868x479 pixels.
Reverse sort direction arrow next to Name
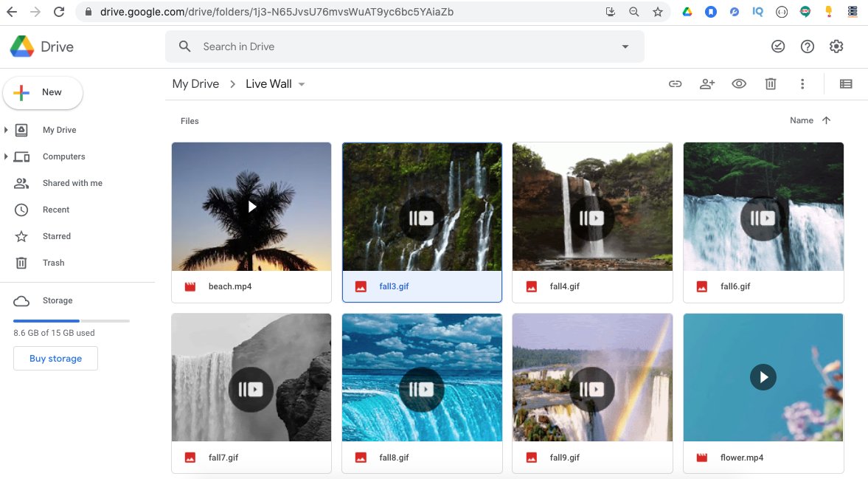coord(826,120)
